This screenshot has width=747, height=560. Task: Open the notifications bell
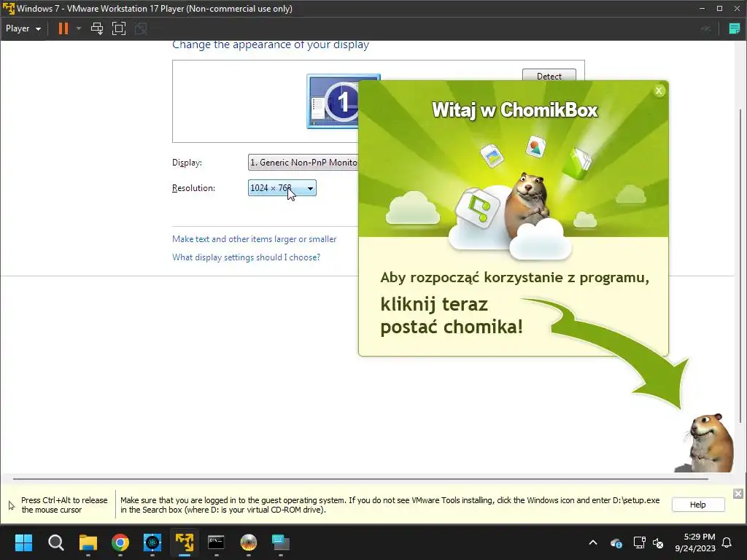pyautogui.click(x=727, y=542)
